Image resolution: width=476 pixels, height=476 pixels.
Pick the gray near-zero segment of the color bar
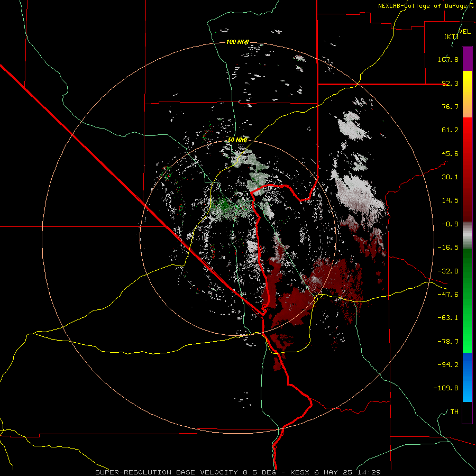coord(467,235)
